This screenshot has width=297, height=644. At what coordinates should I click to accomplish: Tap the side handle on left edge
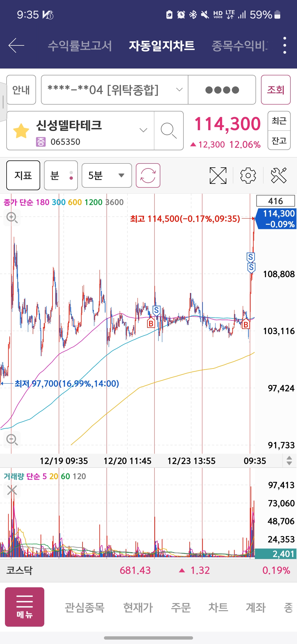[3, 102]
